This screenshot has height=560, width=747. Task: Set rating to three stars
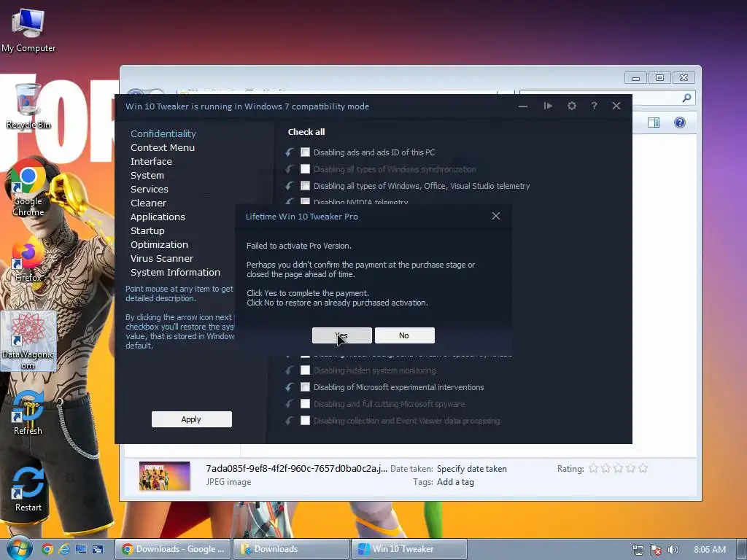tap(619, 468)
